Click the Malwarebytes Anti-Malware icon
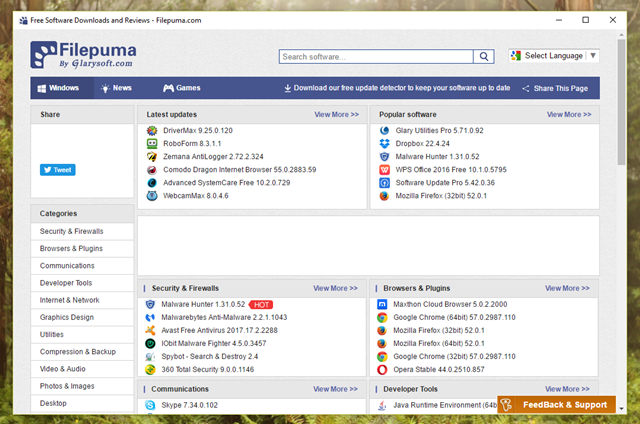Viewport: 640px width, 424px height. point(150,317)
